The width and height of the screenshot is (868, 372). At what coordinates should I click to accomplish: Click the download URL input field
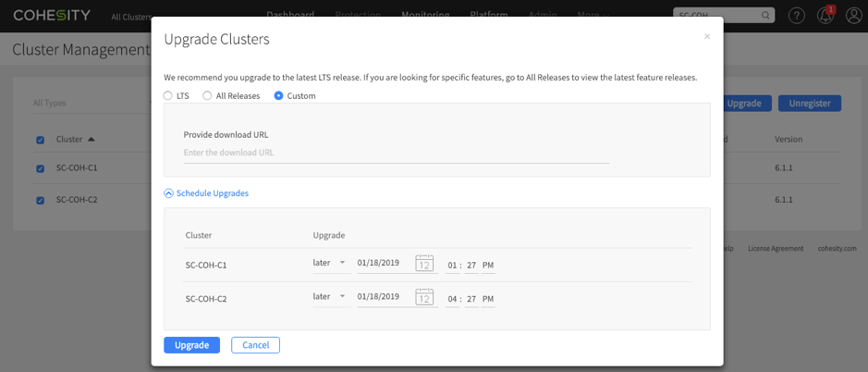[396, 153]
